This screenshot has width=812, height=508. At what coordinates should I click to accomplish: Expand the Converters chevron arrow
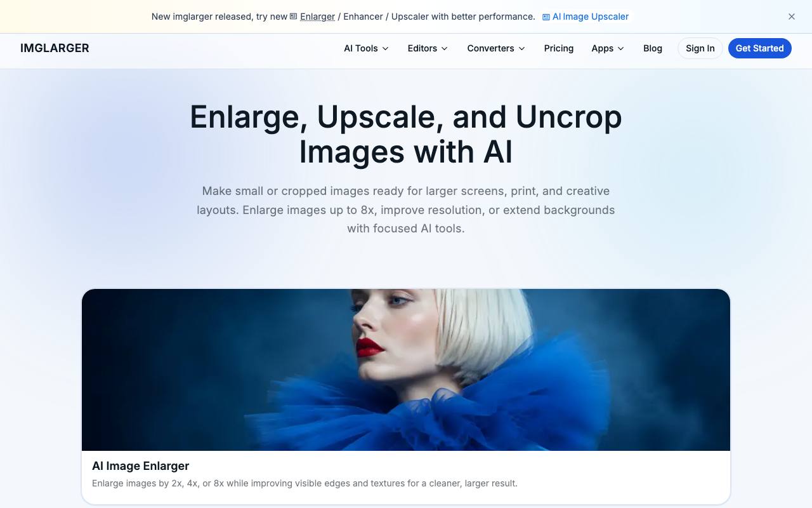[x=521, y=48]
